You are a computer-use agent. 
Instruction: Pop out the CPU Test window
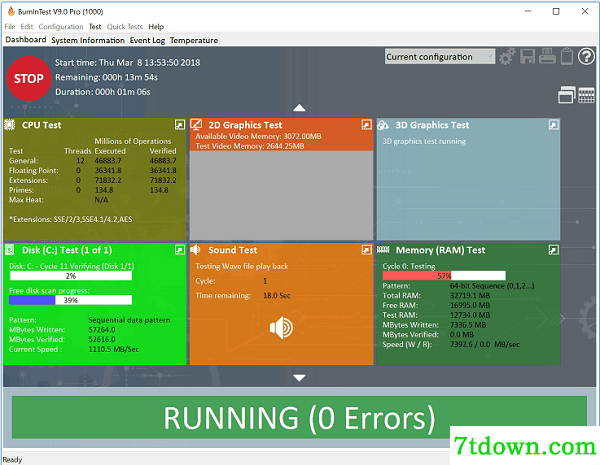pyautogui.click(x=180, y=125)
